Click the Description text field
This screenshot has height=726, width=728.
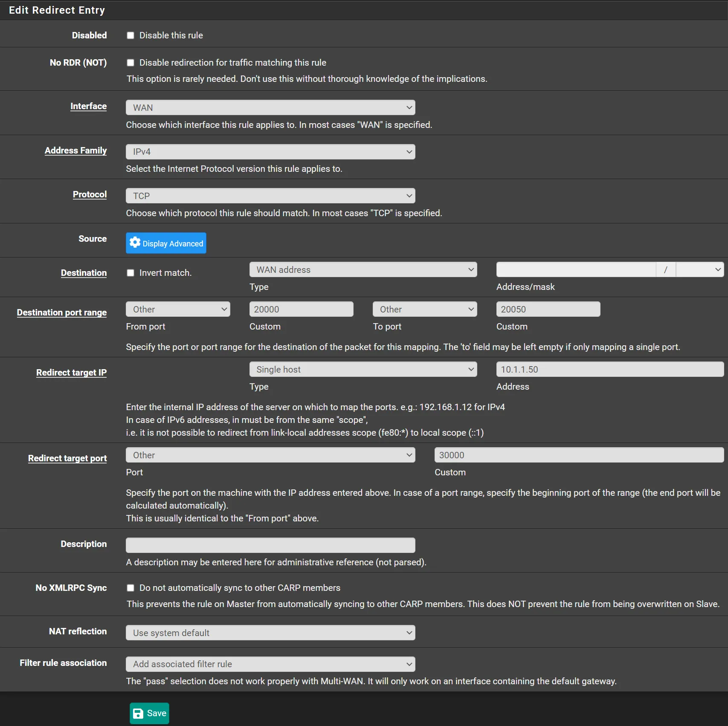click(270, 545)
